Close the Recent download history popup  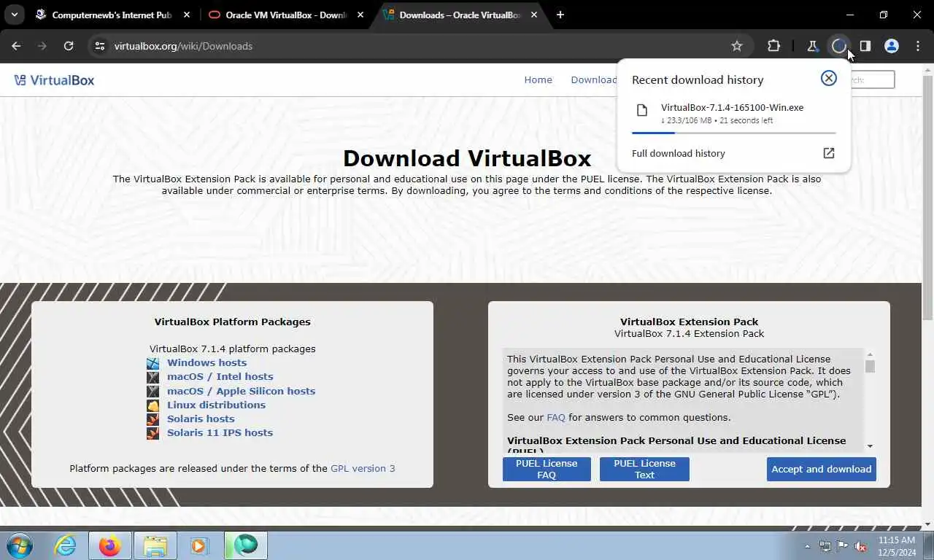(x=828, y=78)
